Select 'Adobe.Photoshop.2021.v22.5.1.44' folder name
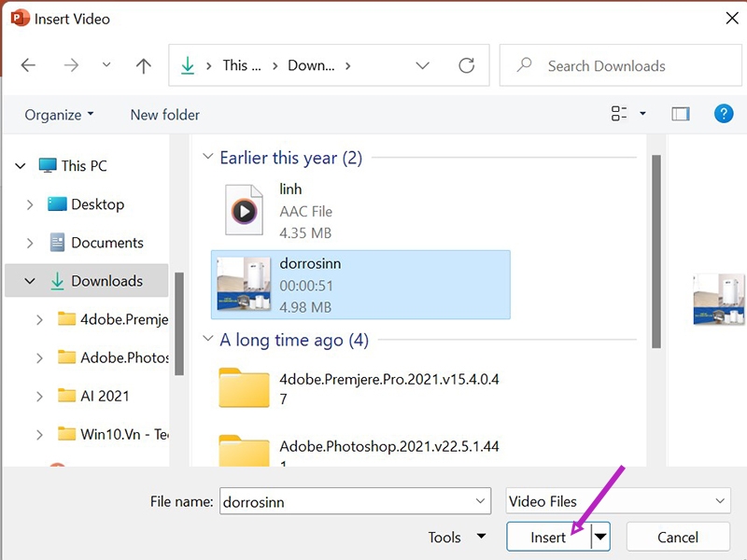Screen dimensions: 747x560 point(388,447)
